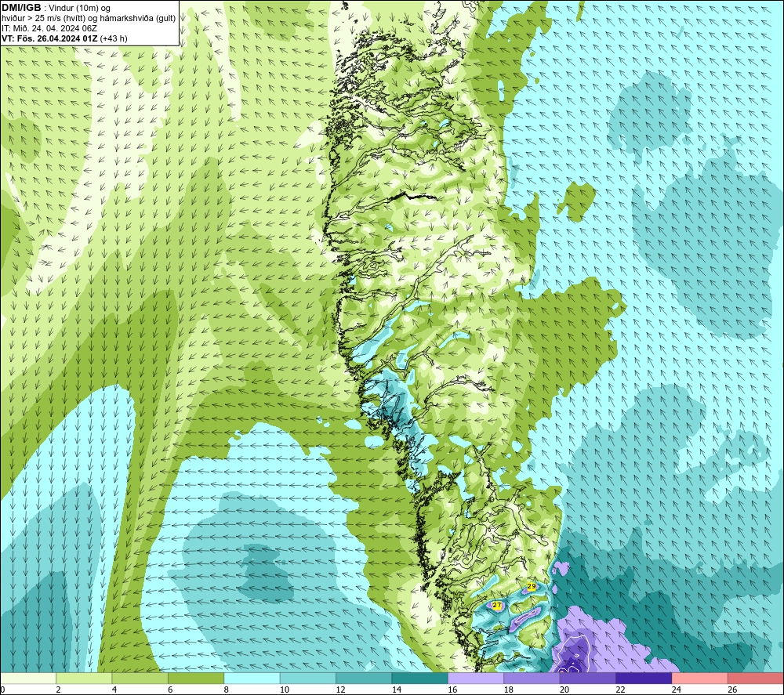Click the 2–4 m/s light green legend swatch

pyautogui.click(x=84, y=679)
